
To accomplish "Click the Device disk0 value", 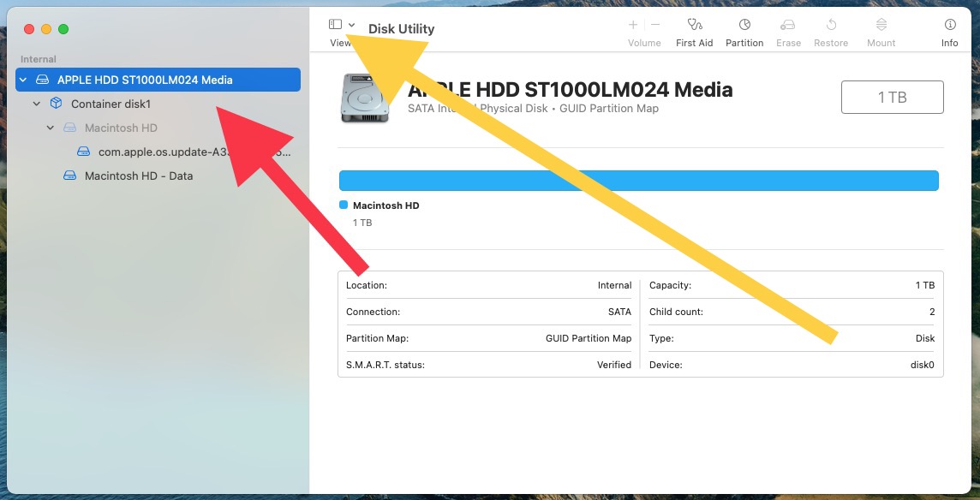I will tap(922, 365).
